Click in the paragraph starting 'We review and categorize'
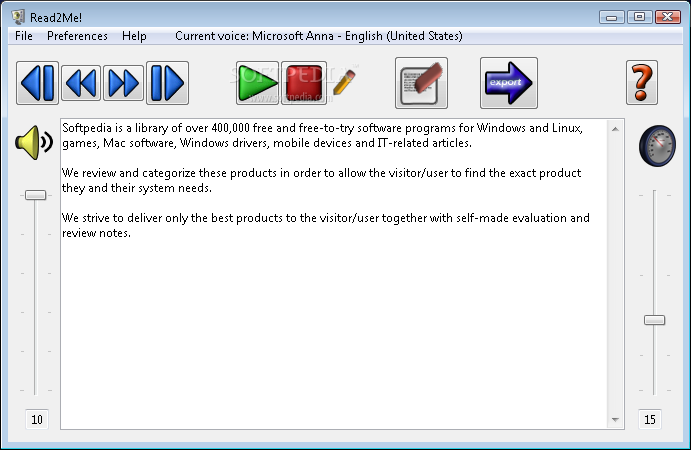Image resolution: width=691 pixels, height=450 pixels. tap(321, 180)
